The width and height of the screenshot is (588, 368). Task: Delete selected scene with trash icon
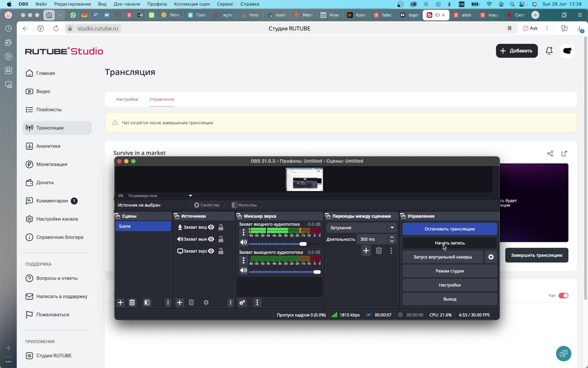[x=132, y=302]
